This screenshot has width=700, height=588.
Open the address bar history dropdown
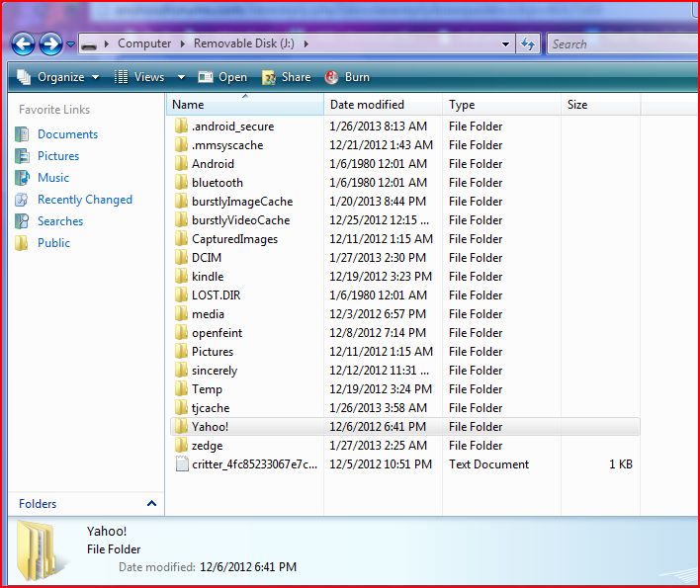(505, 44)
